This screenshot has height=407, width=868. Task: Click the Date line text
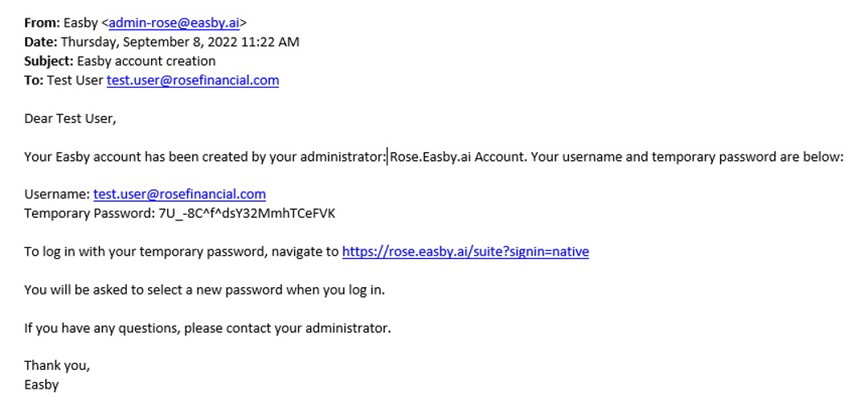coord(162,42)
